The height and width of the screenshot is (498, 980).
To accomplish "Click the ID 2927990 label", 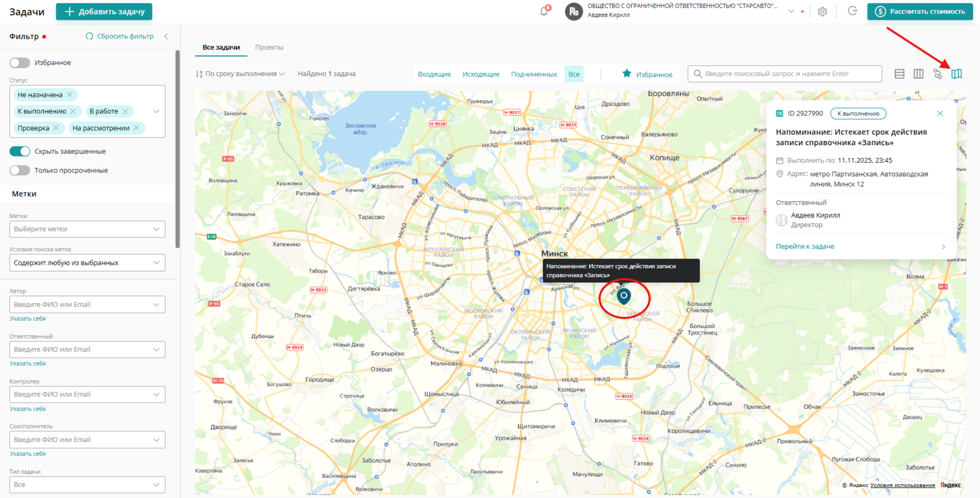I will coord(805,114).
